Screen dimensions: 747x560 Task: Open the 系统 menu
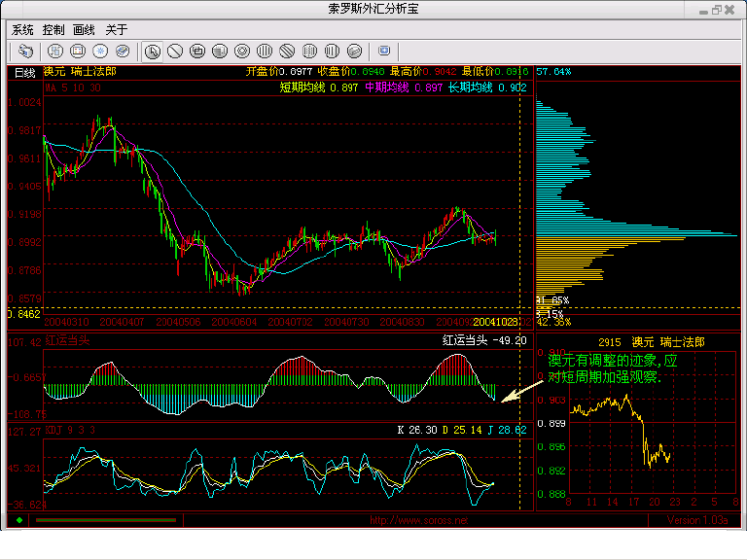22,29
